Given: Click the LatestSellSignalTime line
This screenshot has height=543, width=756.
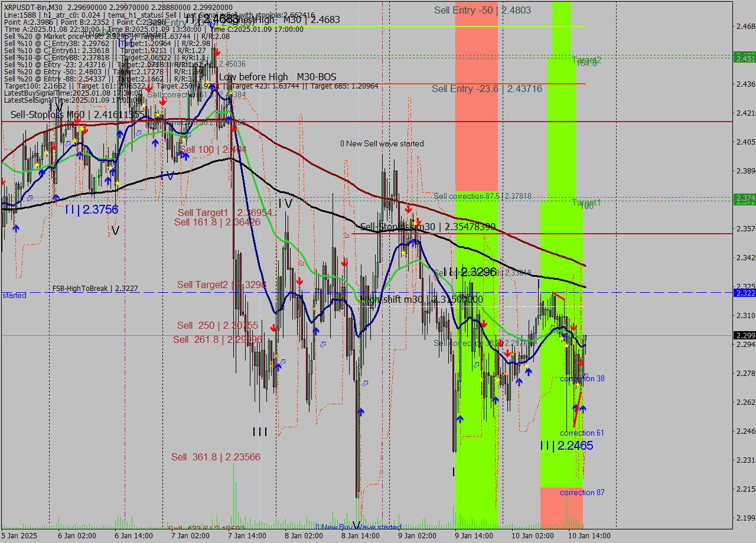Looking at the screenshot, I should 73,100.
